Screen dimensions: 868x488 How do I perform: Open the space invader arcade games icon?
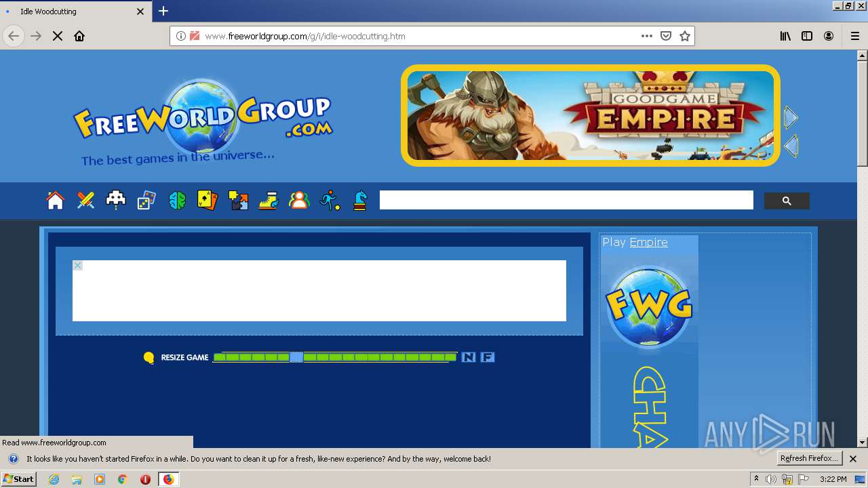click(116, 200)
